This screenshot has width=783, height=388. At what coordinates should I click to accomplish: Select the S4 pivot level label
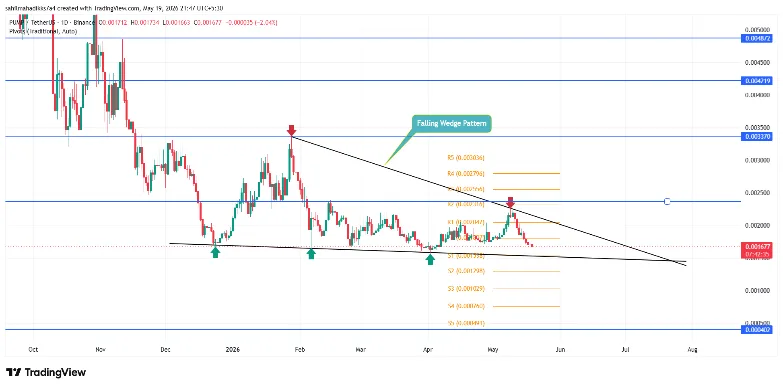tap(465, 306)
